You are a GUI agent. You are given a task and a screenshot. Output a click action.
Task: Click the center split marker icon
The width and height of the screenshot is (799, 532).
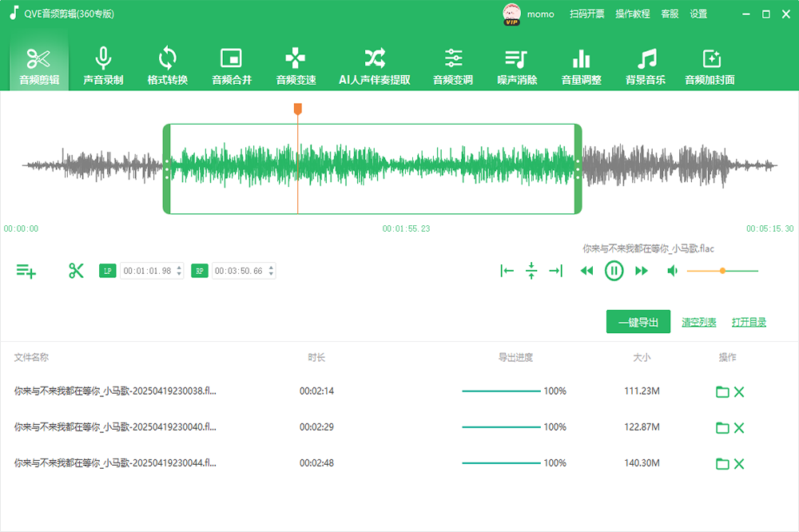531,271
